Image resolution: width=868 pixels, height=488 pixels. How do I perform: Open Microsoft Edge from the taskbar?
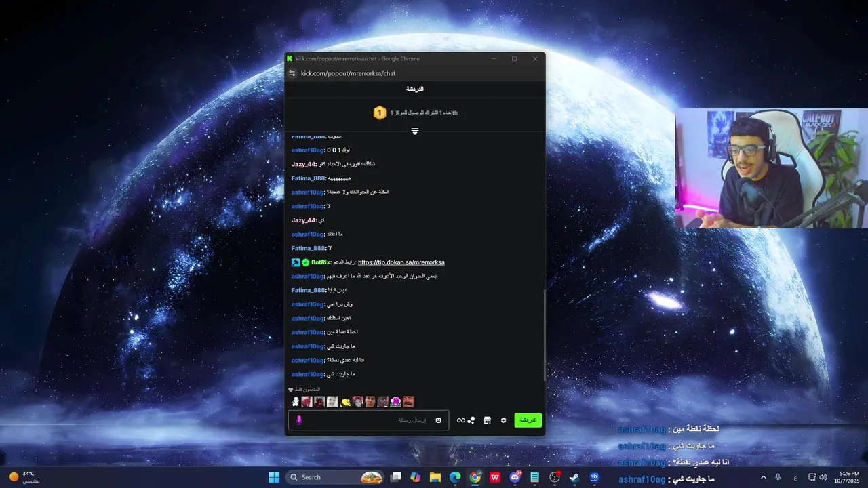tap(455, 477)
